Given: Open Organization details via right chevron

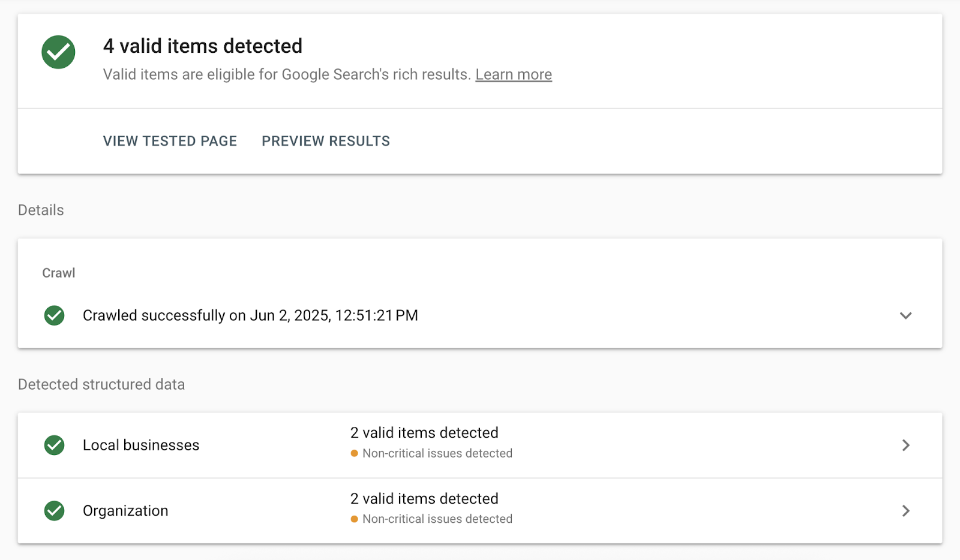Looking at the screenshot, I should 906,511.
